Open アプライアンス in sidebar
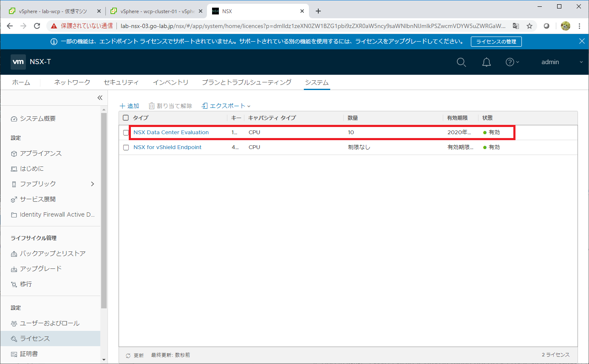This screenshot has height=364, width=589. pyautogui.click(x=41, y=153)
